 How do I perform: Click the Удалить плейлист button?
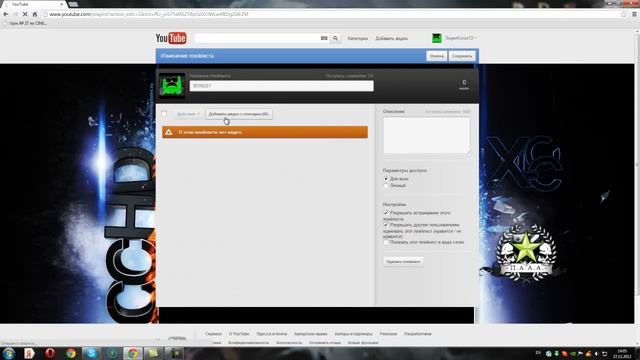click(403, 262)
